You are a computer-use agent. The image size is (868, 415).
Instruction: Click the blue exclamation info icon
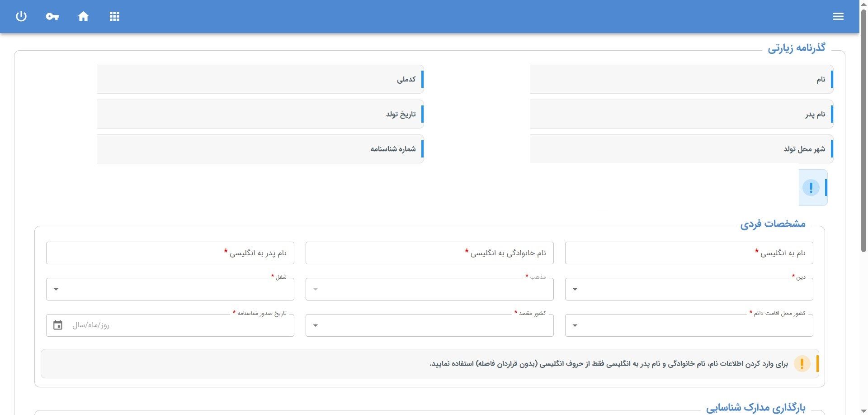click(811, 187)
